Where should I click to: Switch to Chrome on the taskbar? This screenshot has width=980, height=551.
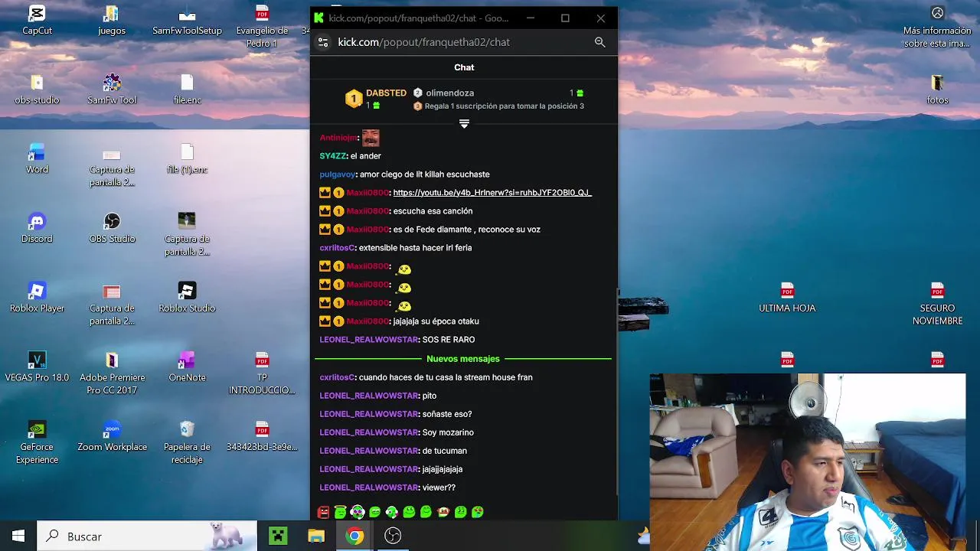[354, 536]
